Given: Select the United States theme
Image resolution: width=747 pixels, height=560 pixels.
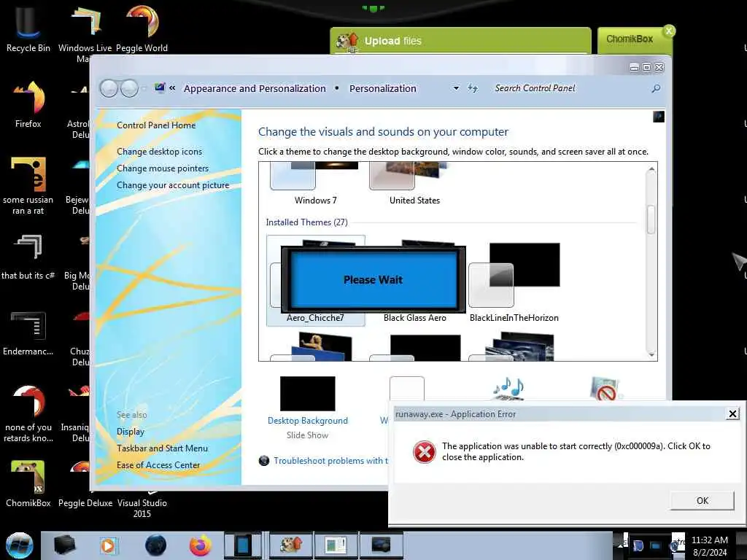Looking at the screenshot, I should tap(414, 184).
